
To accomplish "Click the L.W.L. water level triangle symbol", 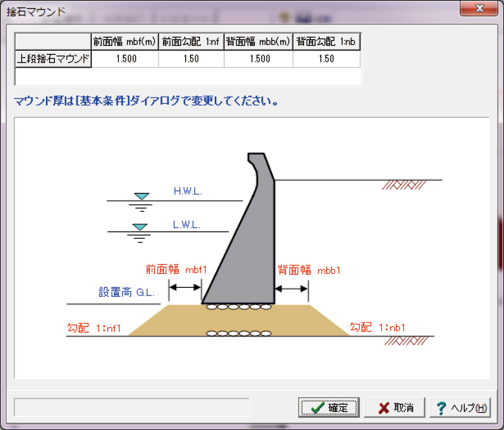I will pyautogui.click(x=140, y=227).
